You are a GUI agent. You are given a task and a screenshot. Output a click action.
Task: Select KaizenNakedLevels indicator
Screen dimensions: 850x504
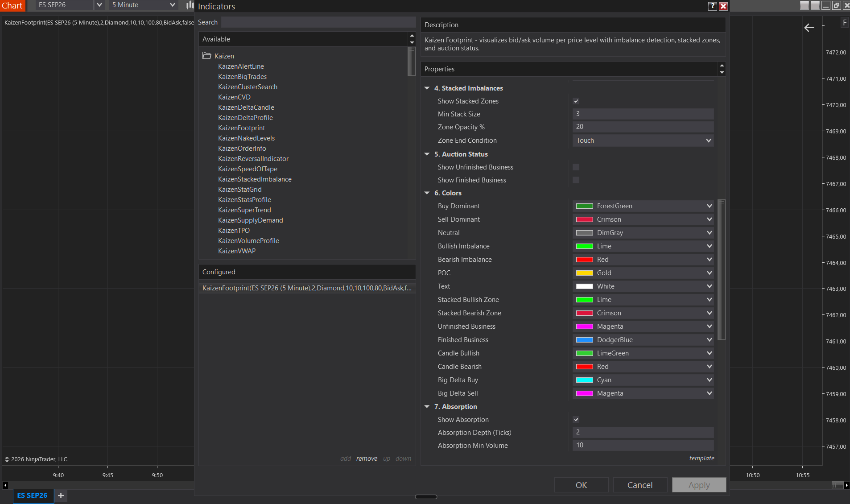click(246, 138)
